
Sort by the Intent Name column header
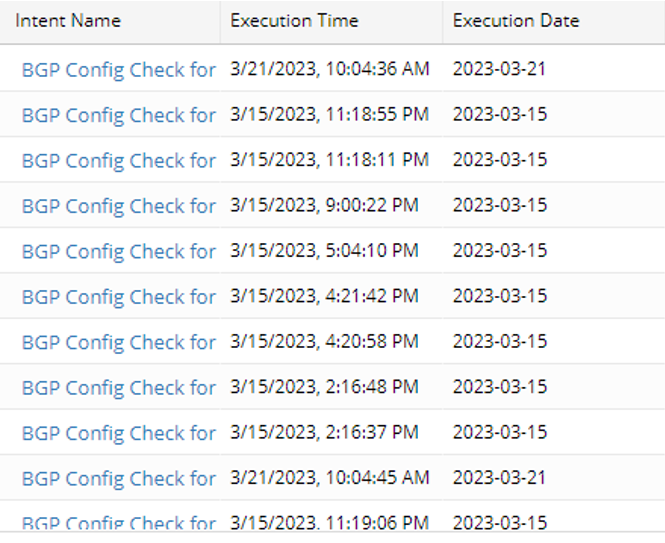68,21
